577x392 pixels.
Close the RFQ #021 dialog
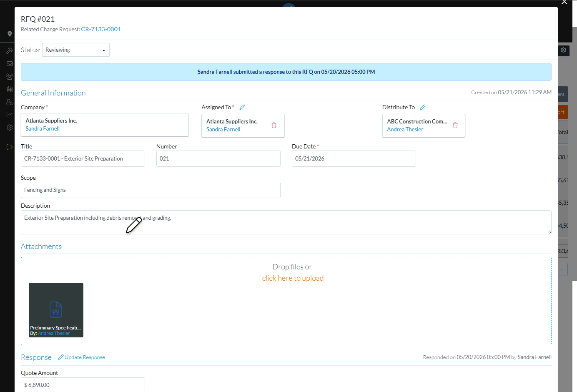(x=564, y=2)
